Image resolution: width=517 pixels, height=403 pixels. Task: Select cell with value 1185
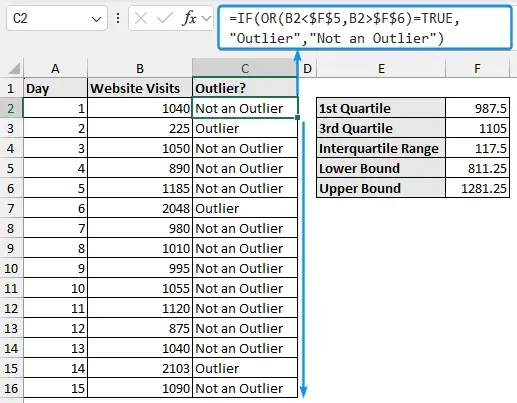[x=140, y=188]
